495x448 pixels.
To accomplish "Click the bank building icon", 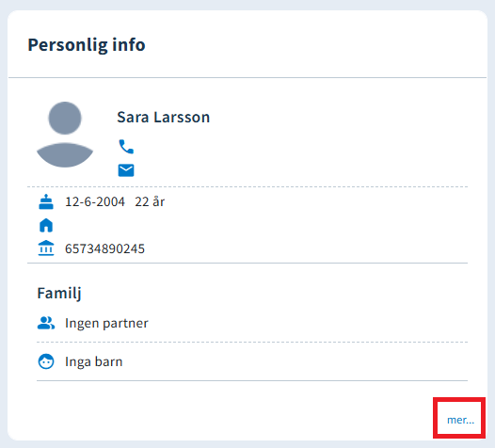I will (46, 248).
